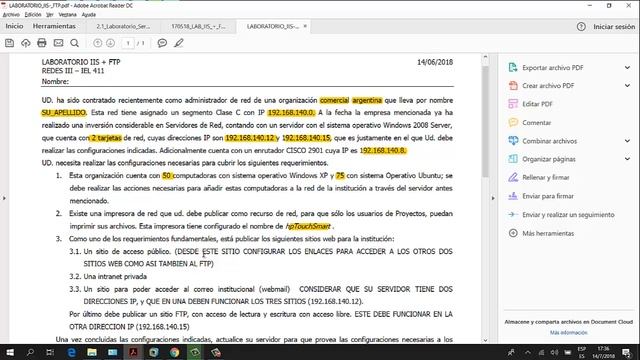Viewport: 640px width, 360px height.
Task: Open the search magnifier tool
Action: pyautogui.click(x=74, y=43)
